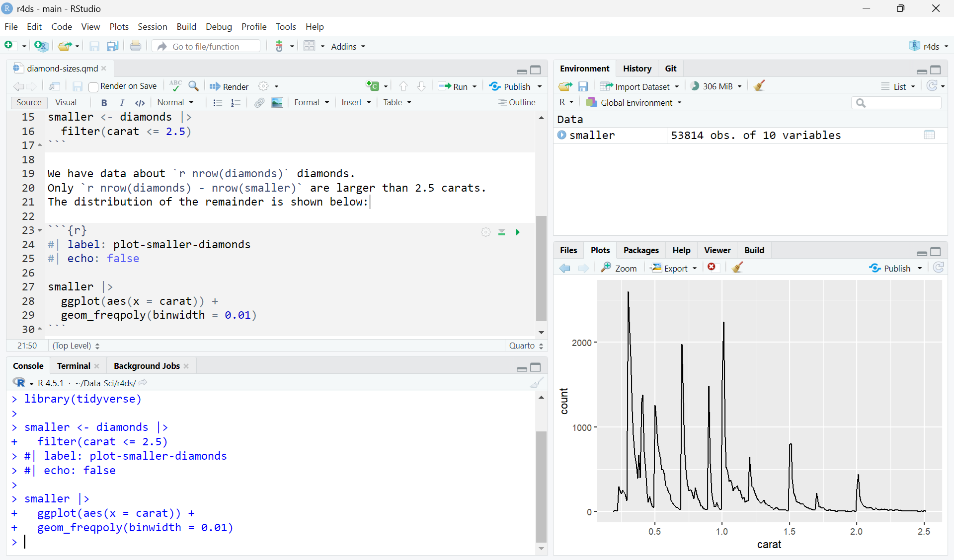
Task: Open Find/Replace magnifier icon
Action: [x=194, y=86]
